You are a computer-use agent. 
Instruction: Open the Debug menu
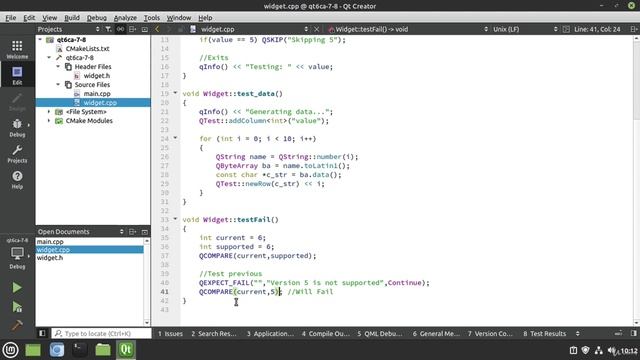click(x=97, y=18)
